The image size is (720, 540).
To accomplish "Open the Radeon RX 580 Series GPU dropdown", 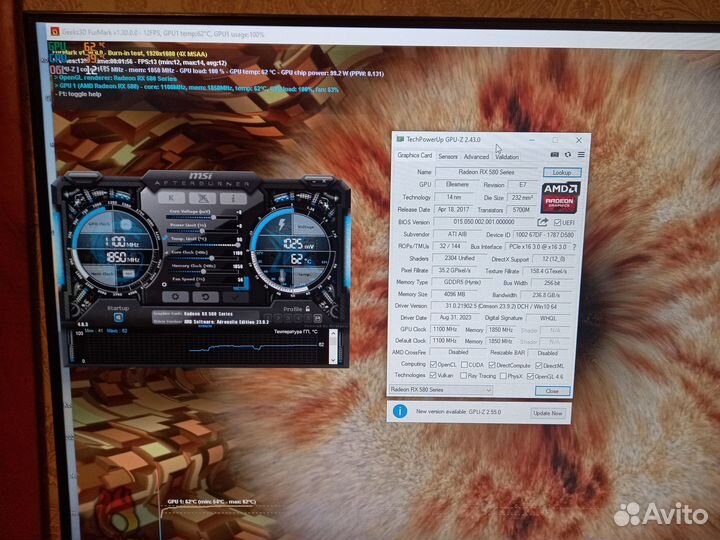I will pyautogui.click(x=441, y=390).
